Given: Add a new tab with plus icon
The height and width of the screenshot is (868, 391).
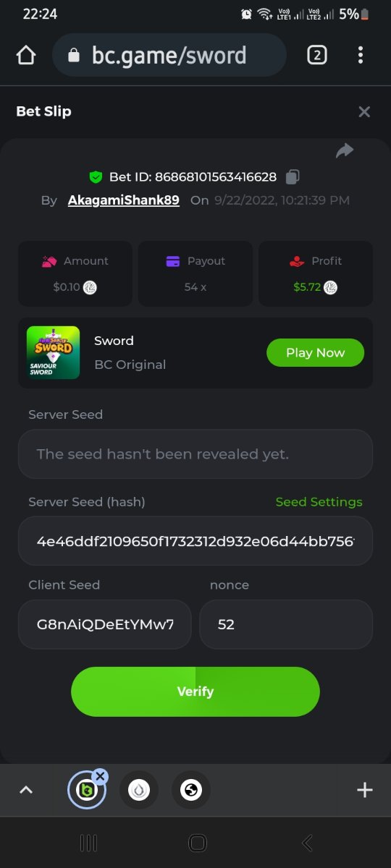Looking at the screenshot, I should pos(365,790).
